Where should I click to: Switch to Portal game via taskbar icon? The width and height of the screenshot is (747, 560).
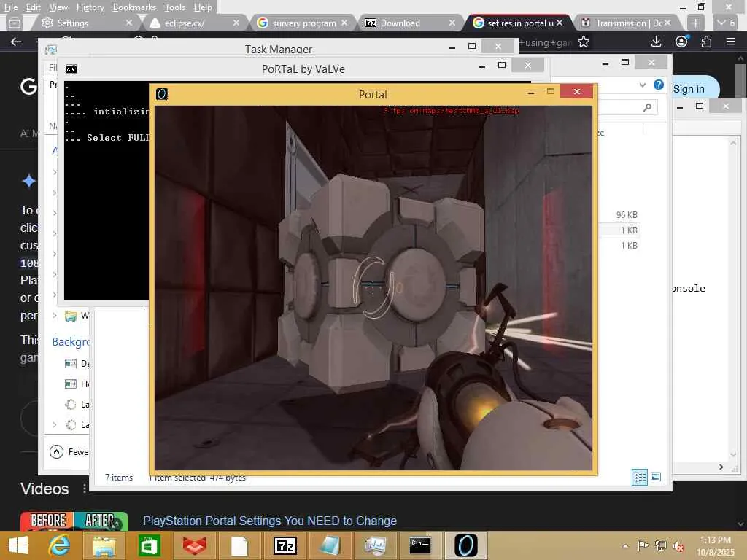pos(465,545)
